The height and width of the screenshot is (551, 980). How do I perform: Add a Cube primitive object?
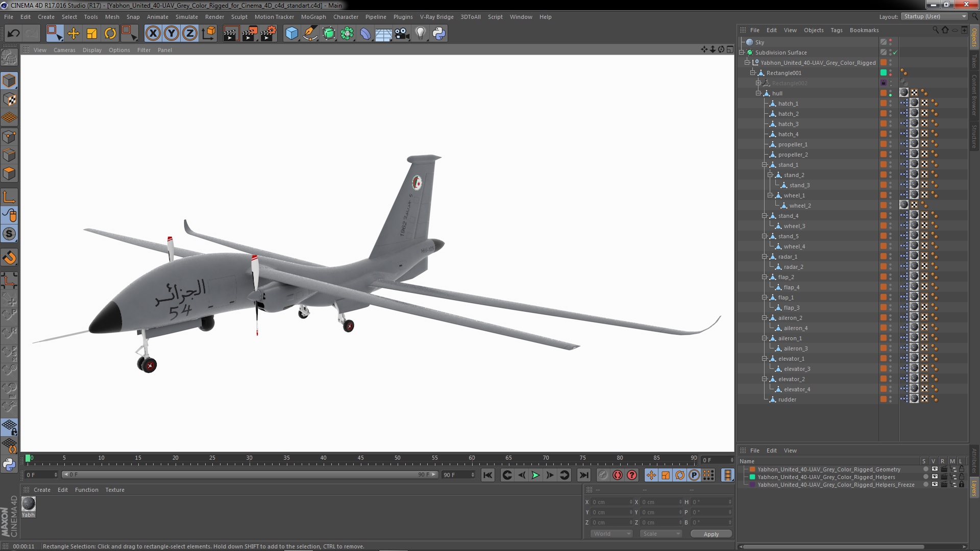pyautogui.click(x=291, y=34)
